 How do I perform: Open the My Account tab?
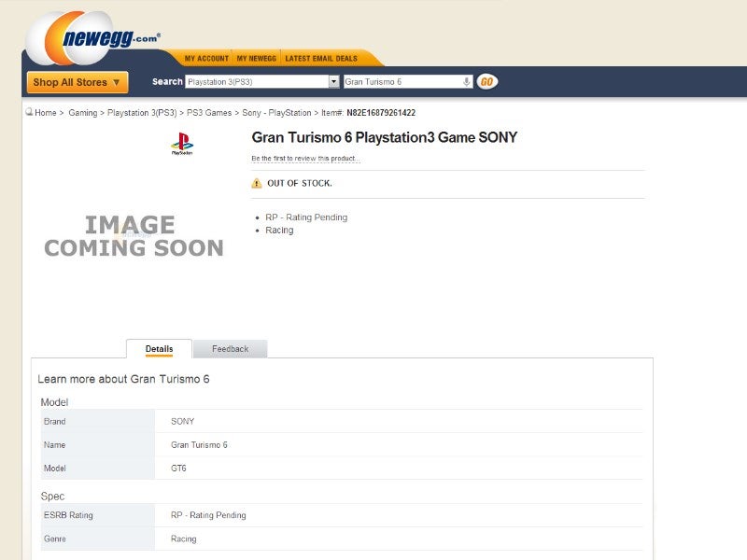[206, 59]
